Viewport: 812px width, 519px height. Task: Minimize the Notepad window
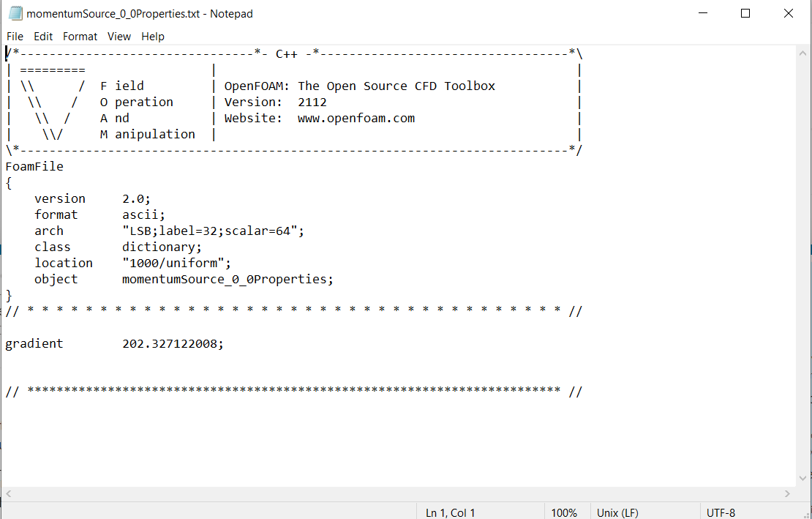[702, 13]
